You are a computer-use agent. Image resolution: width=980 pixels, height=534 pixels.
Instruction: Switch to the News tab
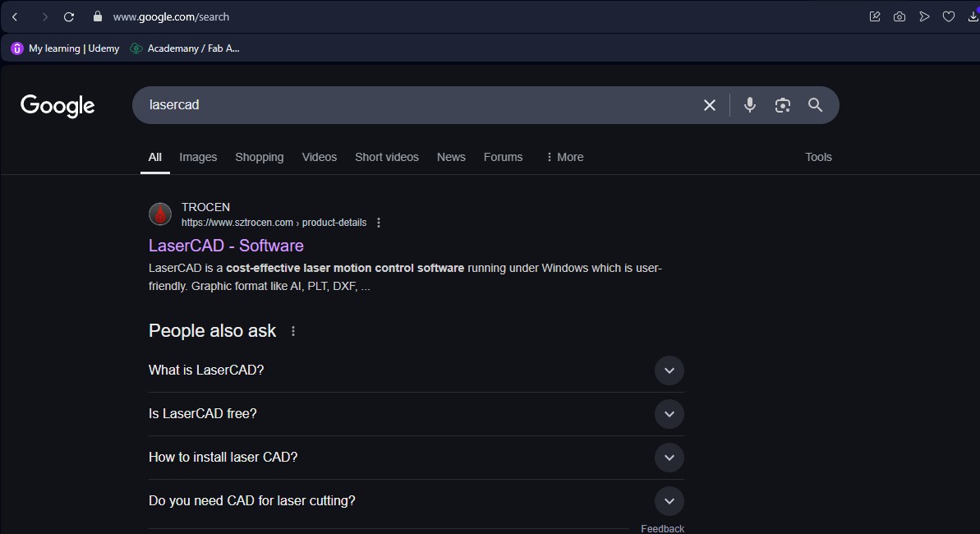click(451, 157)
